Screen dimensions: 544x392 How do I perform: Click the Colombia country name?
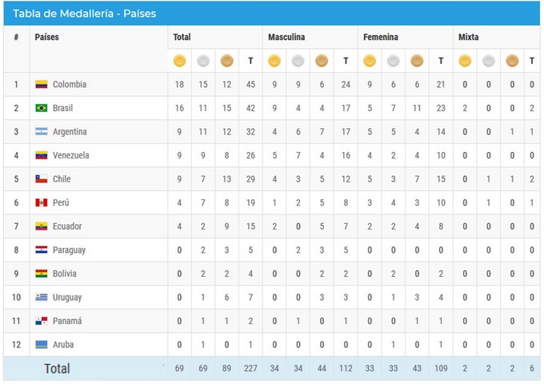[x=70, y=84]
